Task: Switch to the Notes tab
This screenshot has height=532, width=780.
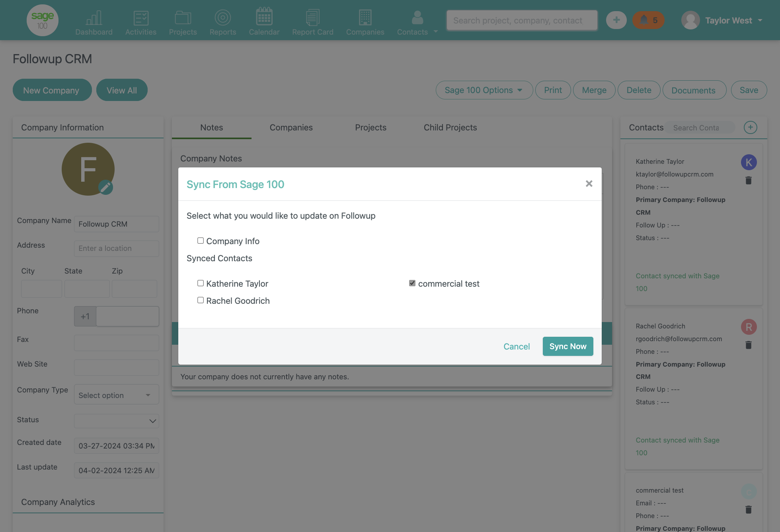Action: [x=212, y=128]
